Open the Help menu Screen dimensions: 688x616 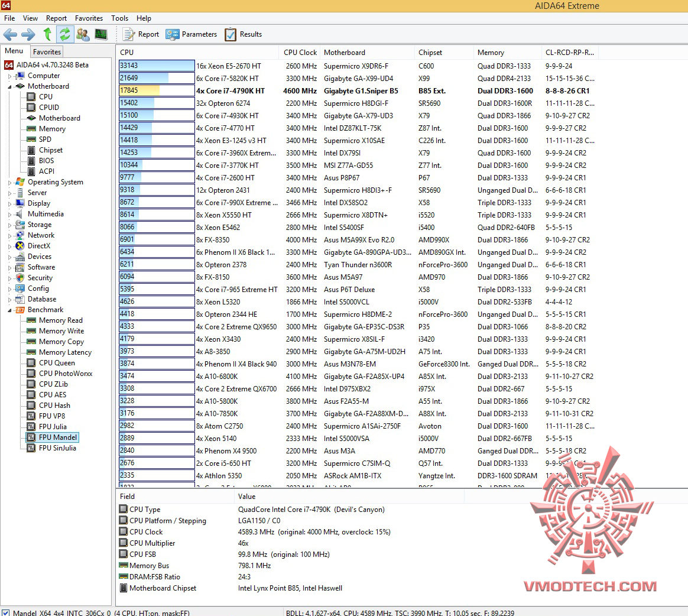click(144, 18)
